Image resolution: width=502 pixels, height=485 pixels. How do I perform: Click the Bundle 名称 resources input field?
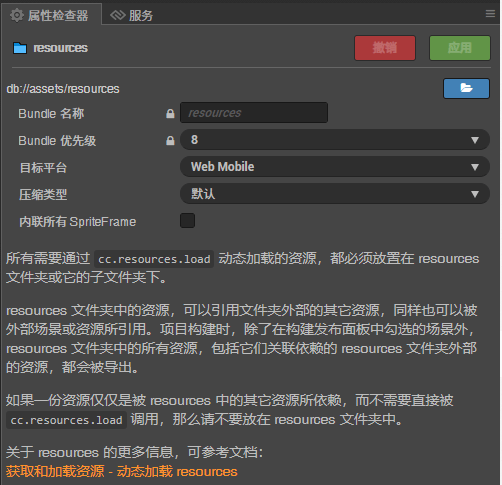[x=254, y=113]
